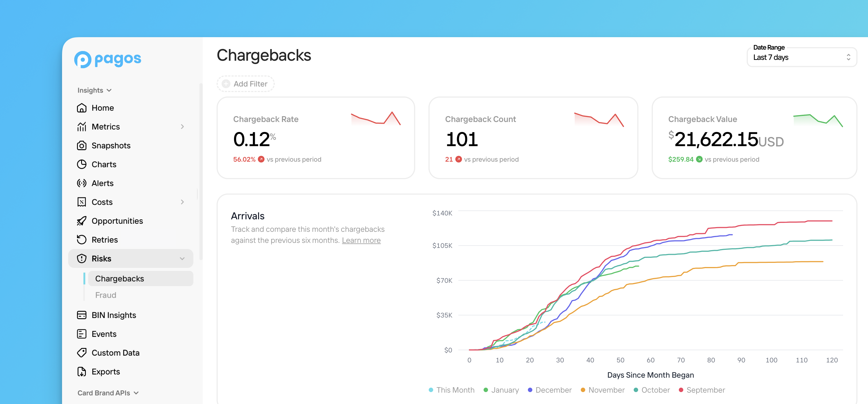Click the plus icon in Add Filter
The height and width of the screenshot is (404, 868).
point(226,84)
